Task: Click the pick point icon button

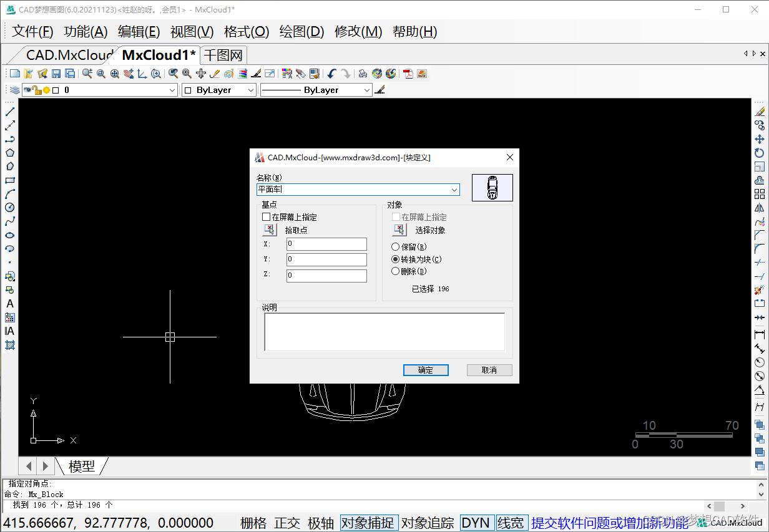Action: pyautogui.click(x=270, y=230)
